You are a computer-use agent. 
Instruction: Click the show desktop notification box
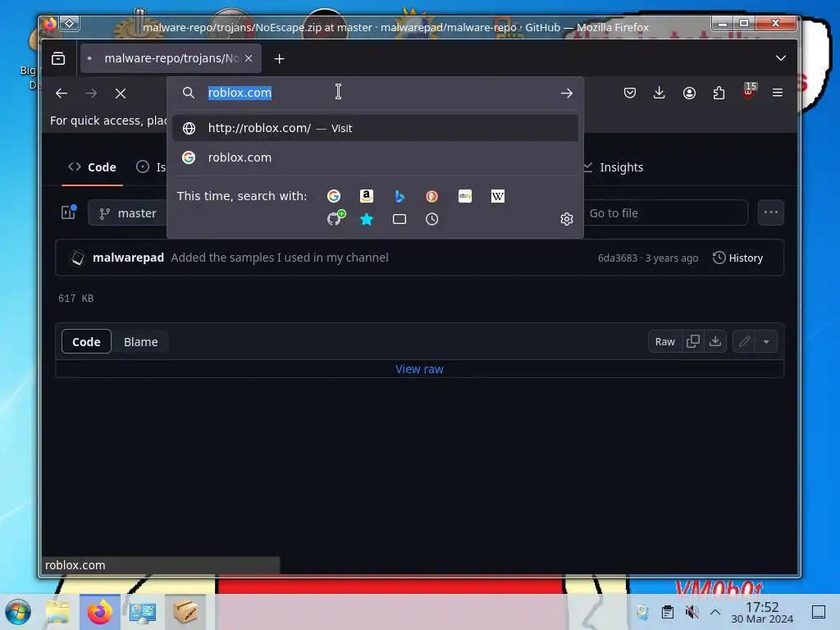pyautogui.click(x=819, y=612)
